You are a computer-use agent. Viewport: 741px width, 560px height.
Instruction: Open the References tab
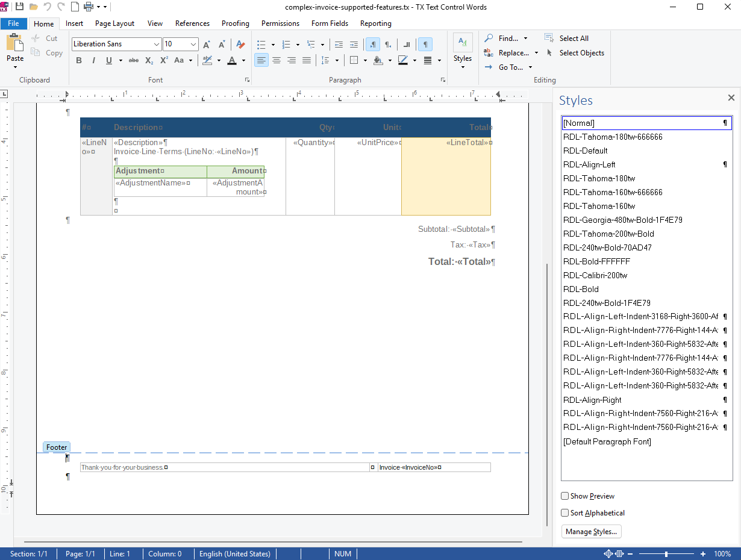pos(193,23)
